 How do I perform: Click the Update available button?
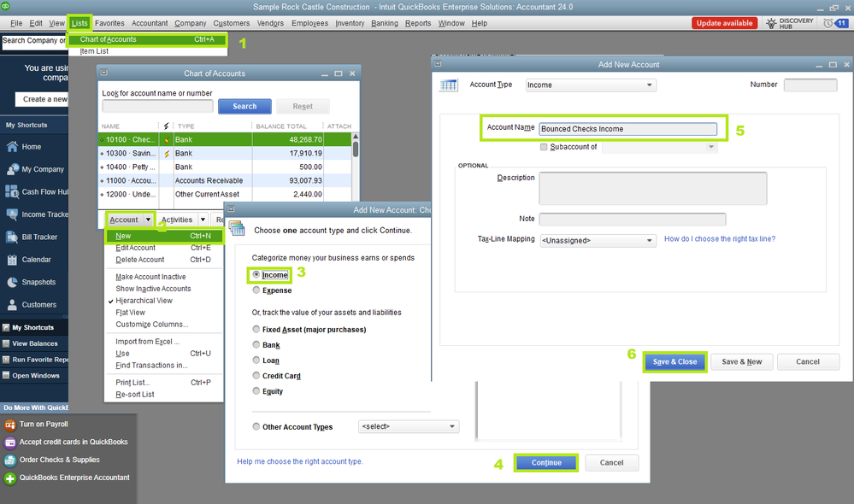click(x=724, y=23)
